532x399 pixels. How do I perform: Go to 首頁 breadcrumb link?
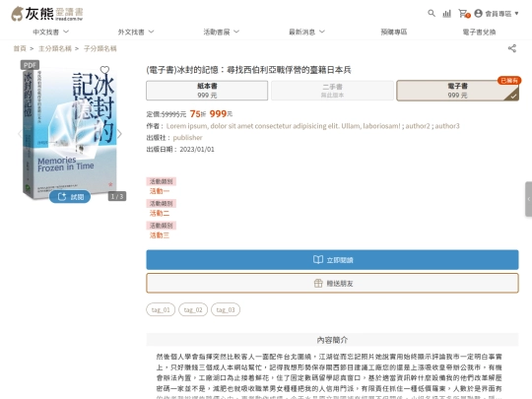point(20,48)
